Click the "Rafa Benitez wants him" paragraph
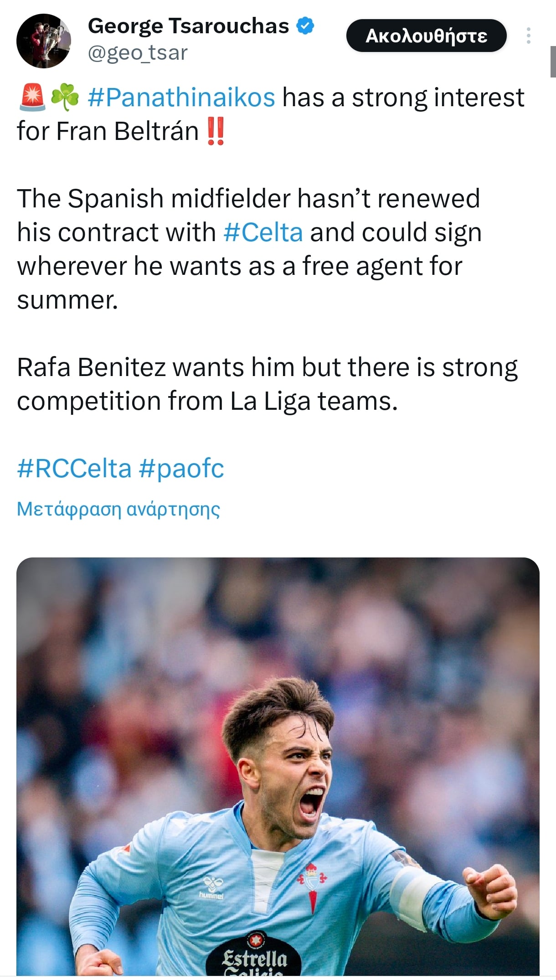Screen dimensions: 556x980 pos(267,384)
